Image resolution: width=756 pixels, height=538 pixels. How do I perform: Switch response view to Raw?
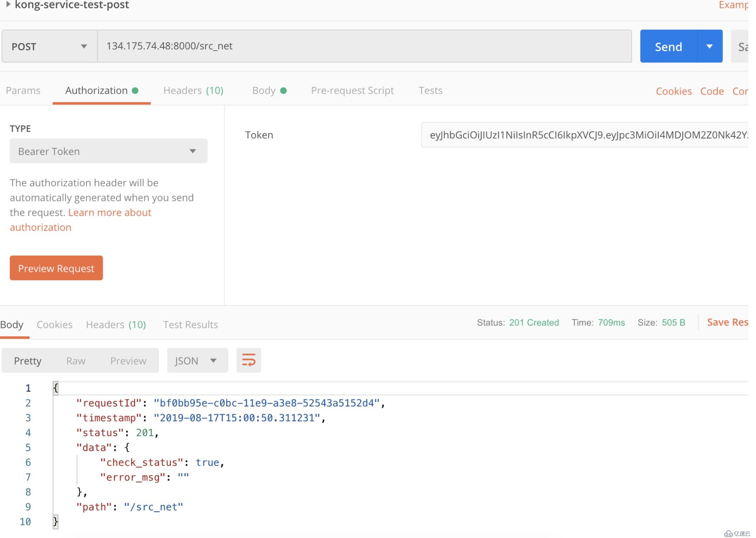click(x=76, y=361)
